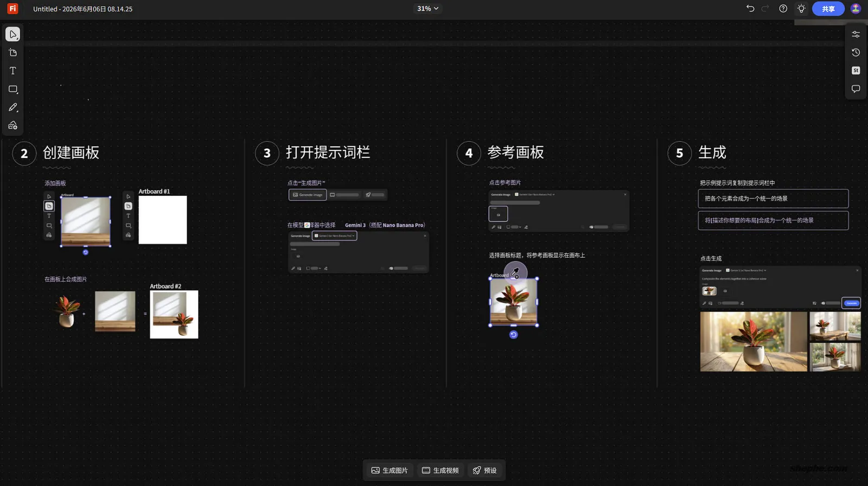This screenshot has height=486, width=868.
Task: Select the Generate image button bar illustration
Action: (338, 195)
